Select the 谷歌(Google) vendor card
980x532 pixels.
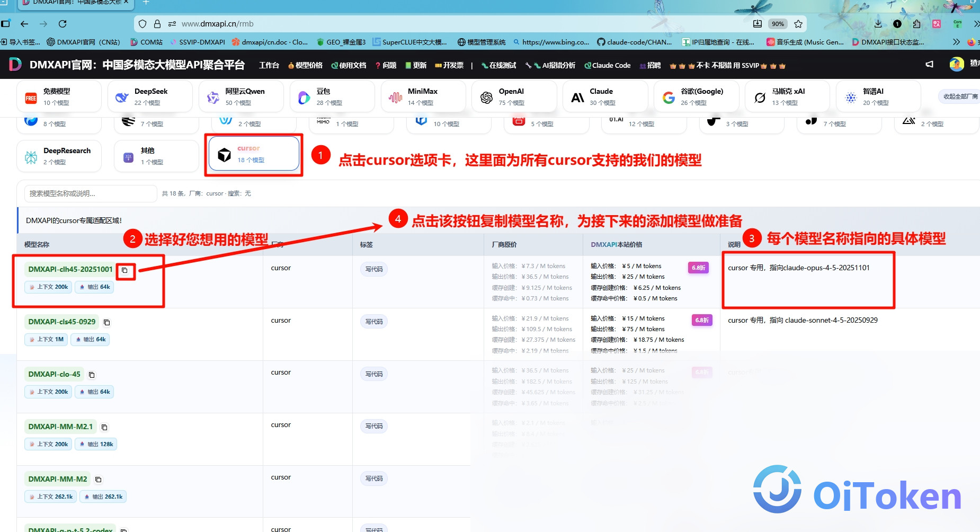click(x=697, y=96)
